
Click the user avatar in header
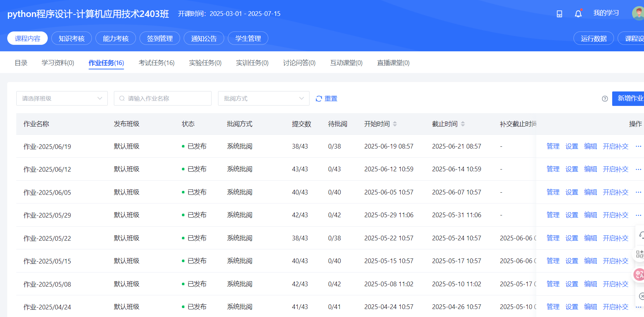(638, 13)
